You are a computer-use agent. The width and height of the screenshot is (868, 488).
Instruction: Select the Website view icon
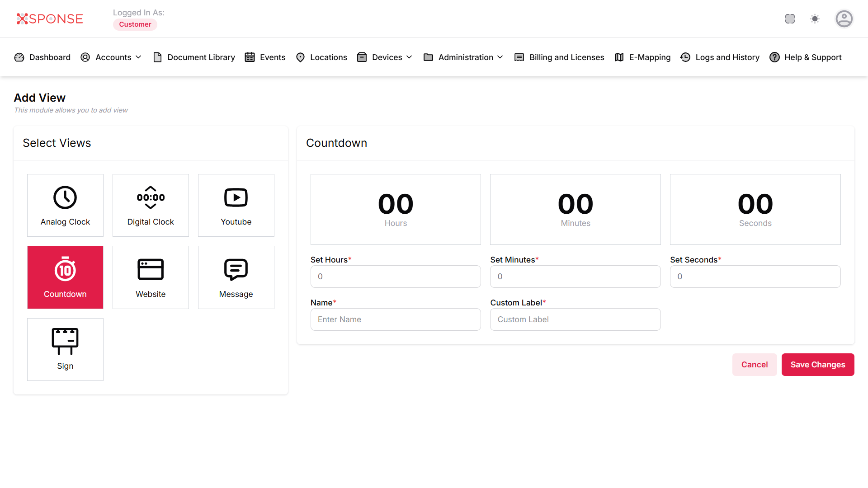click(x=151, y=270)
